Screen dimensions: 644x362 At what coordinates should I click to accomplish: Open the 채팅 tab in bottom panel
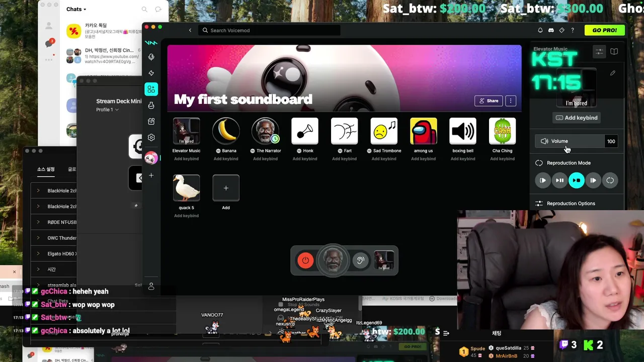[497, 333]
